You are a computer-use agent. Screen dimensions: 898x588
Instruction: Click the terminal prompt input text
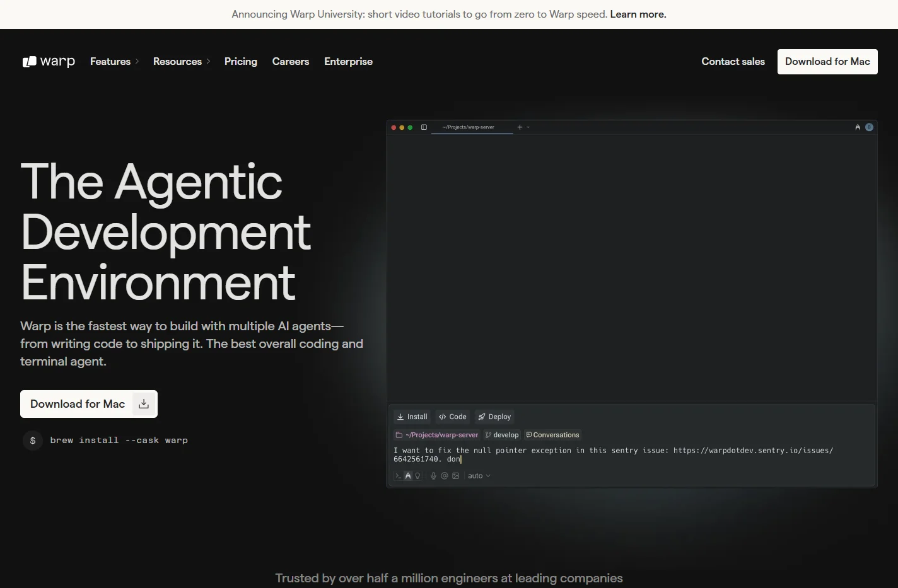(x=613, y=454)
